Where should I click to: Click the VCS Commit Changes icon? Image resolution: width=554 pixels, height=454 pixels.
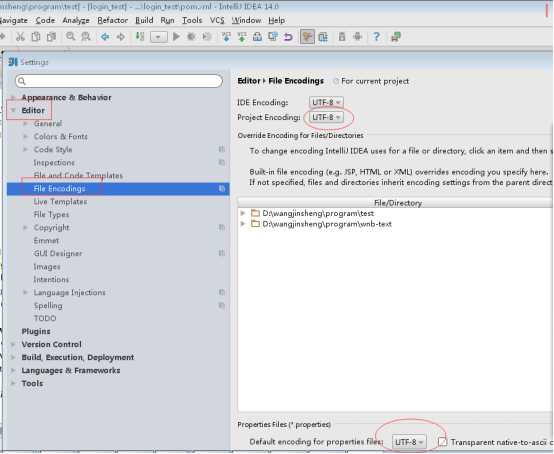242,37
